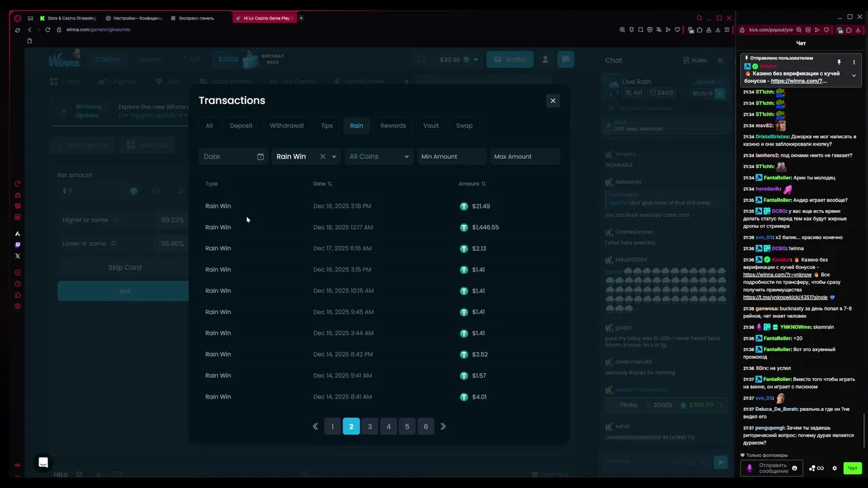This screenshot has width=868, height=488.
Task: Open pinned message three-dot menu
Action: point(854,62)
